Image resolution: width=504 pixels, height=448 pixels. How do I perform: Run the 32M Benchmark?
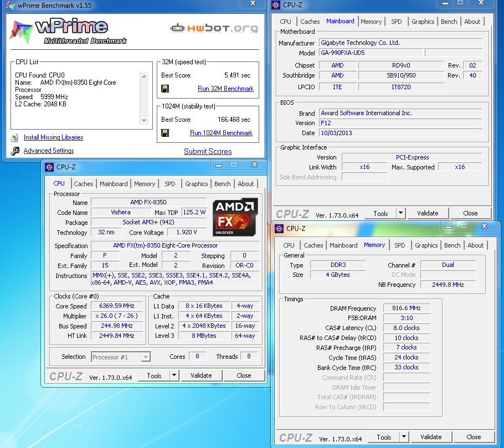click(225, 89)
